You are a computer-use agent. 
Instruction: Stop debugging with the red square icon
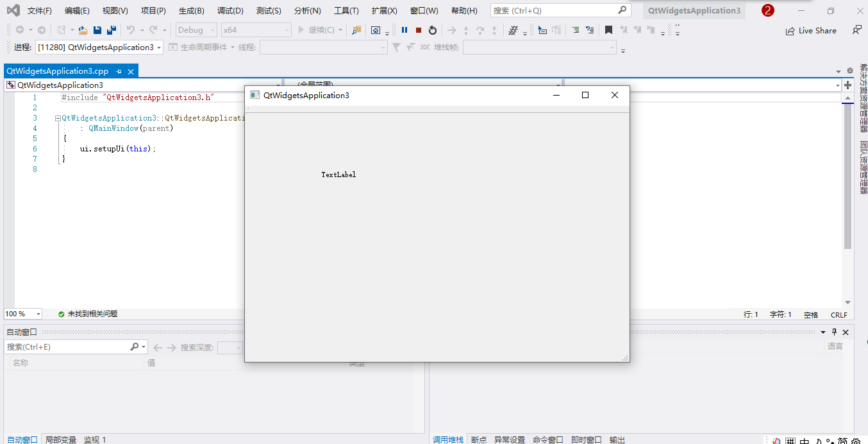(x=419, y=30)
